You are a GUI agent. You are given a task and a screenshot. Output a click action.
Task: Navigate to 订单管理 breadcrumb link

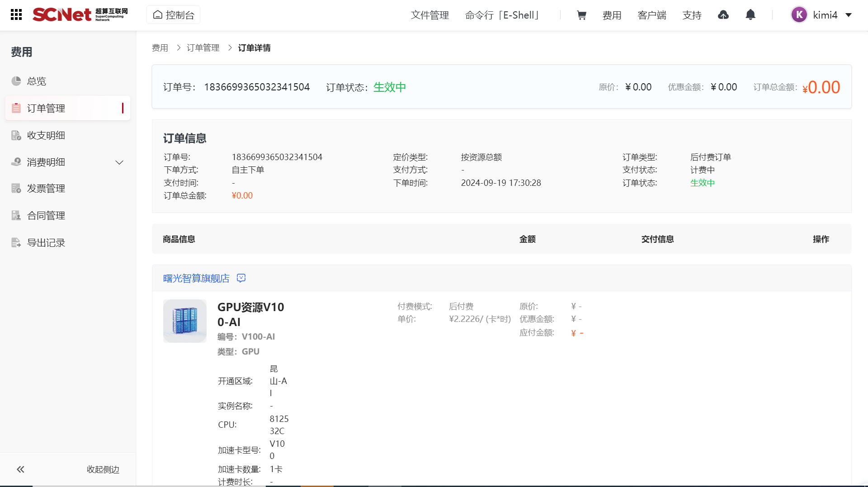[203, 48]
